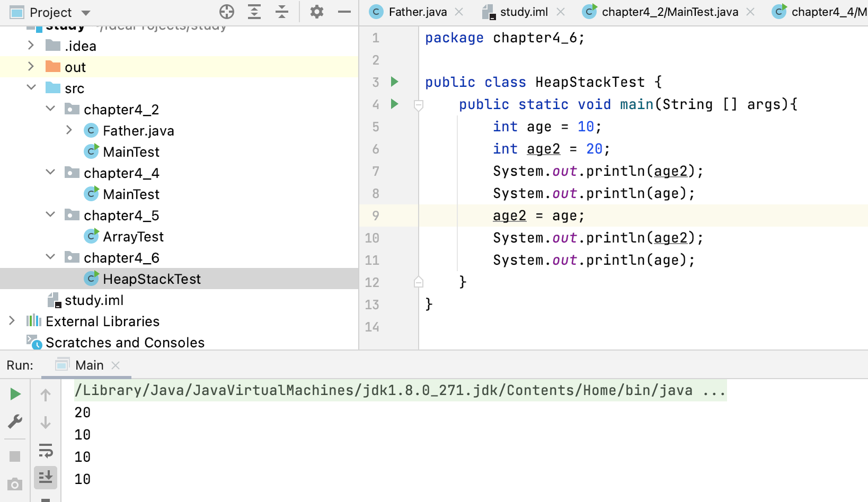Click the down arrow in Run console

coord(46,422)
